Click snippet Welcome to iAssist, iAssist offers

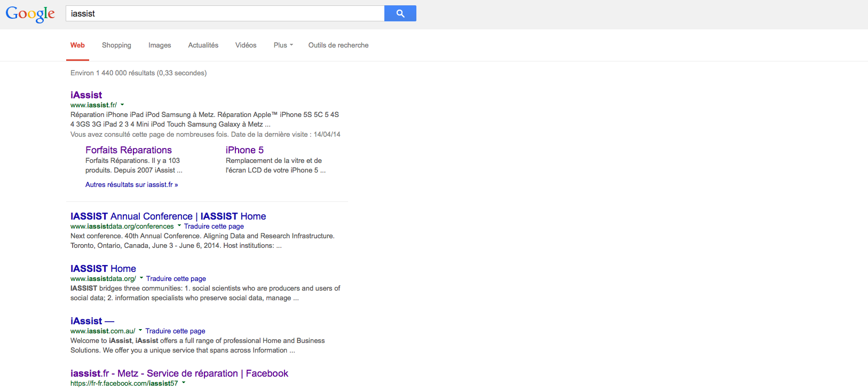click(198, 346)
